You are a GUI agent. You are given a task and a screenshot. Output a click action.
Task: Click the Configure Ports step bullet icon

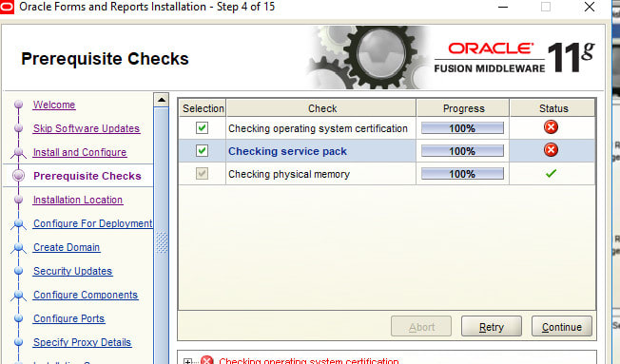(18, 318)
